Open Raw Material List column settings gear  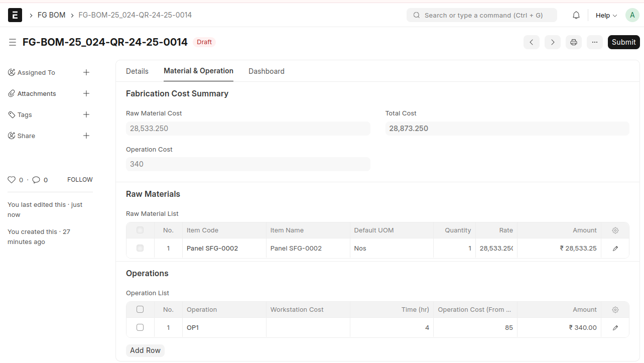point(615,230)
